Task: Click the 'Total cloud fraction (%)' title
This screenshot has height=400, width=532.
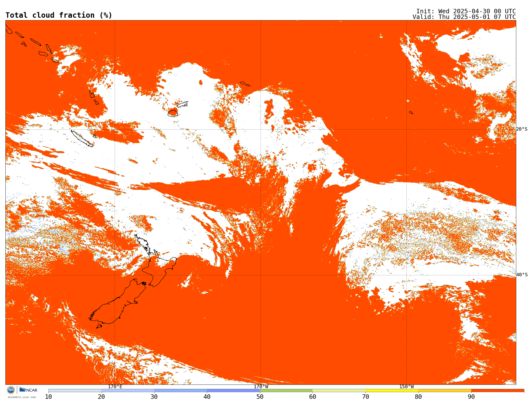Action: [x=59, y=15]
